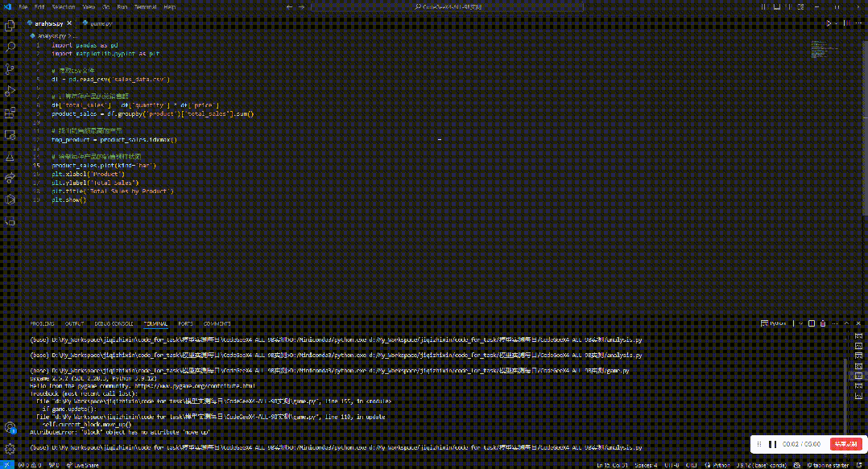Open the Extensions view
The image size is (868, 469).
pyautogui.click(x=10, y=113)
